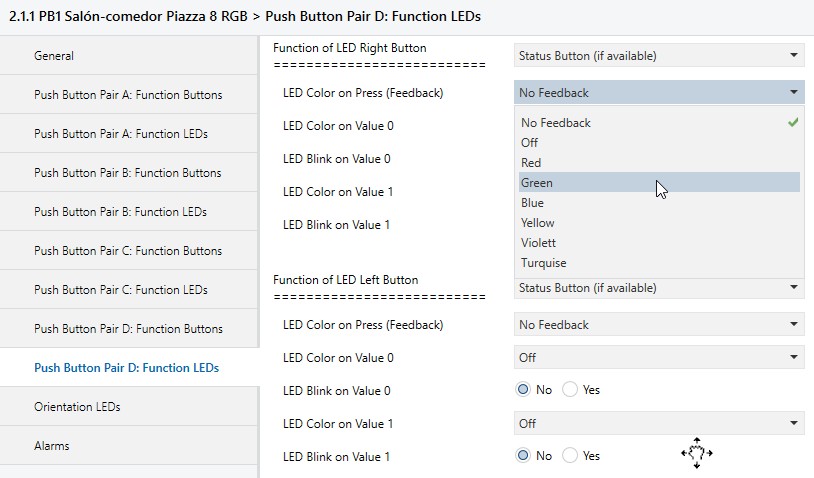
Task: Switch to Orientation LEDs tab
Action: pos(77,407)
